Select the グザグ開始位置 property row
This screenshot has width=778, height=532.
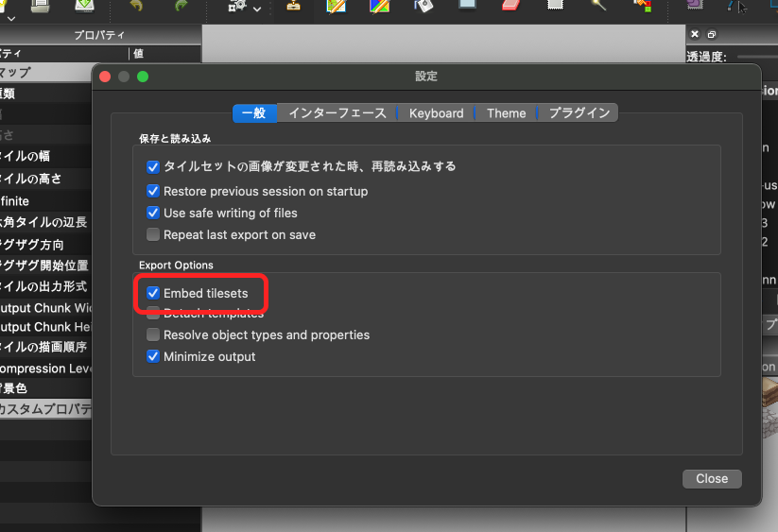click(x=46, y=266)
